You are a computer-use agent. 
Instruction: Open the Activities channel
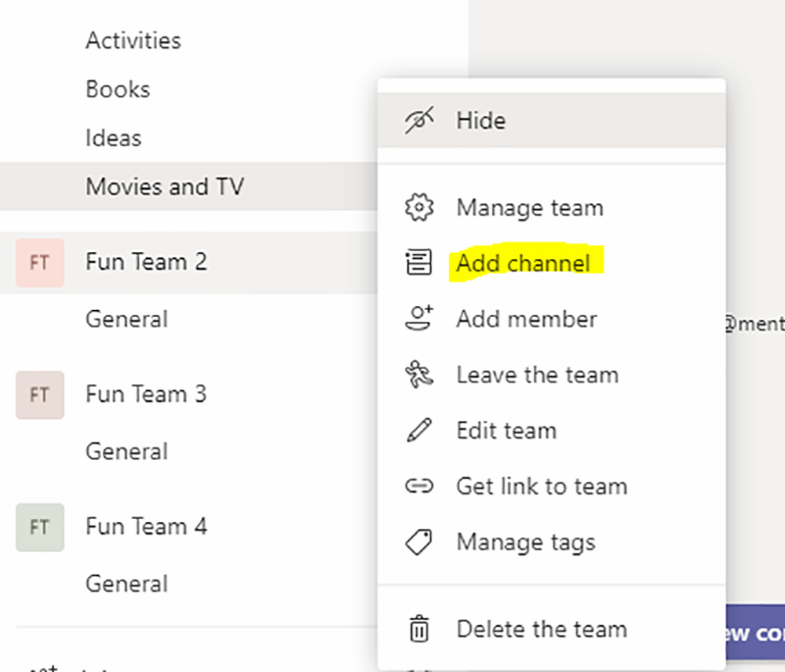coord(133,40)
